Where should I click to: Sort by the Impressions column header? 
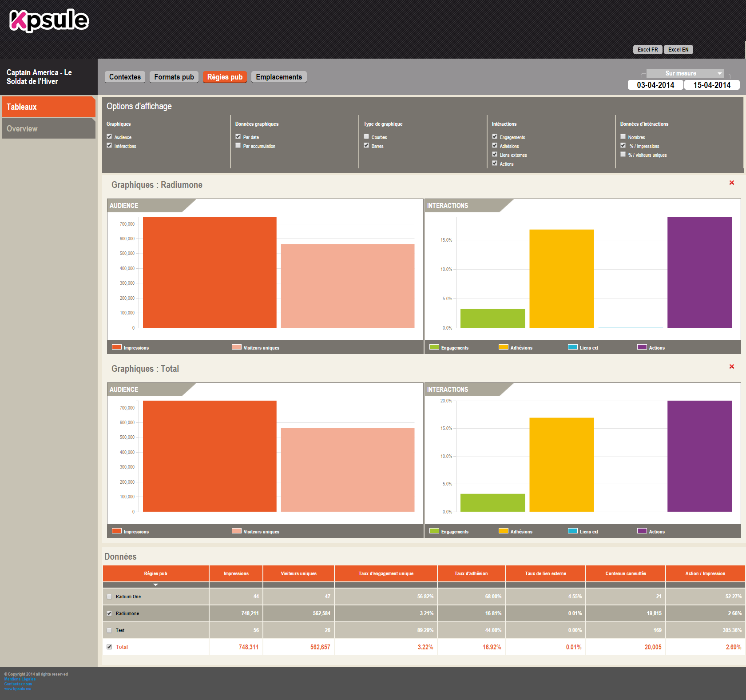(236, 573)
